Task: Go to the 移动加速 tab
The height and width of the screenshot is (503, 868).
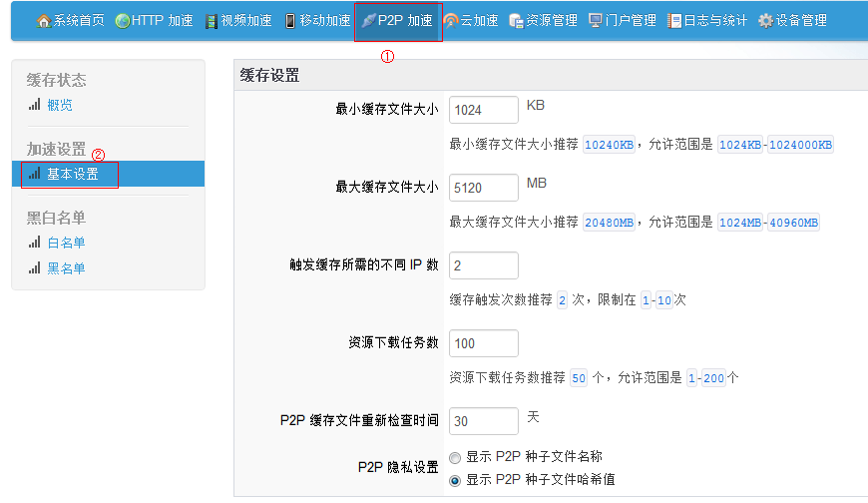Action: pos(317,21)
